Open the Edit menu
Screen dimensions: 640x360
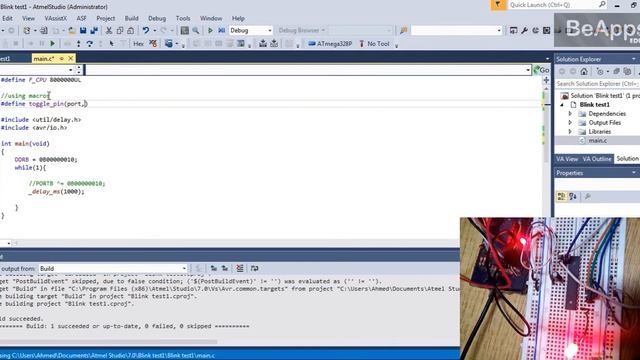7,18
